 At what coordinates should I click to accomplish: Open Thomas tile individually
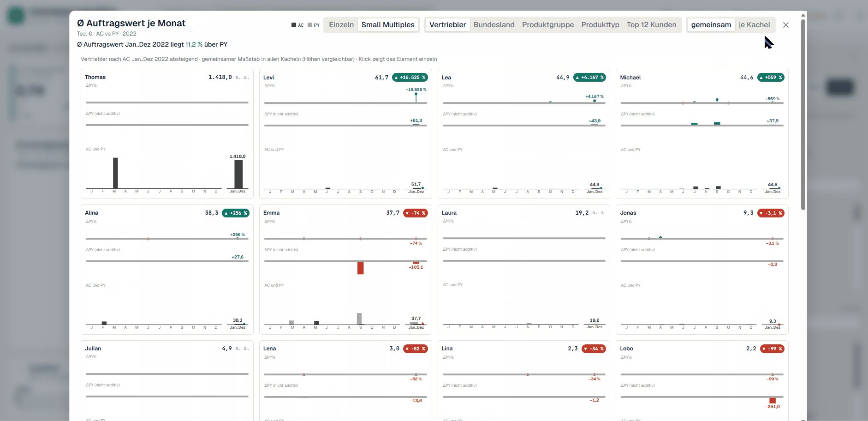coord(167,134)
